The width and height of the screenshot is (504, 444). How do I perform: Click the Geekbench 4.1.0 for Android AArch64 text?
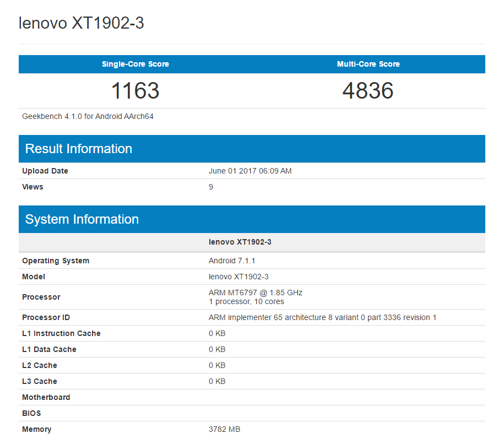86,116
